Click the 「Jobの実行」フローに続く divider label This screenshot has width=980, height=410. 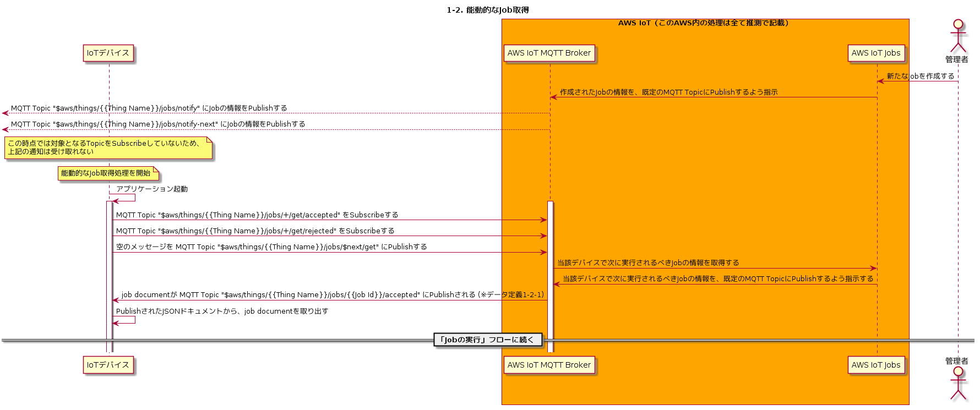(x=488, y=340)
